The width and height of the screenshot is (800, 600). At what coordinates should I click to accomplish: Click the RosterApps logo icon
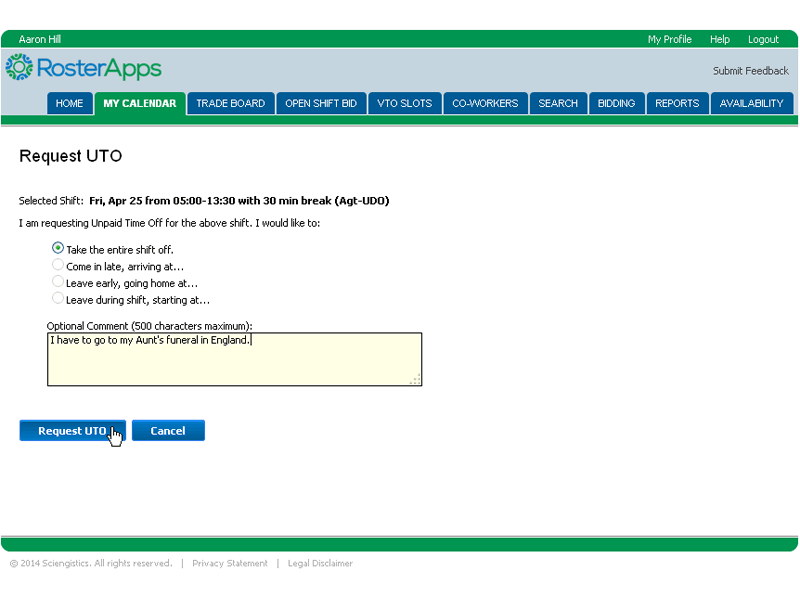(x=19, y=68)
